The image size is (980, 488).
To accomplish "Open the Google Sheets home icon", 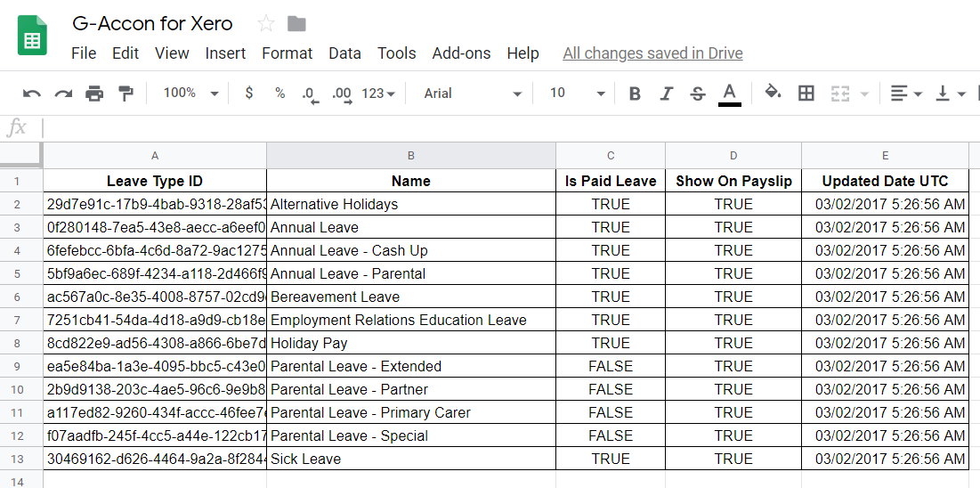I will [33, 37].
